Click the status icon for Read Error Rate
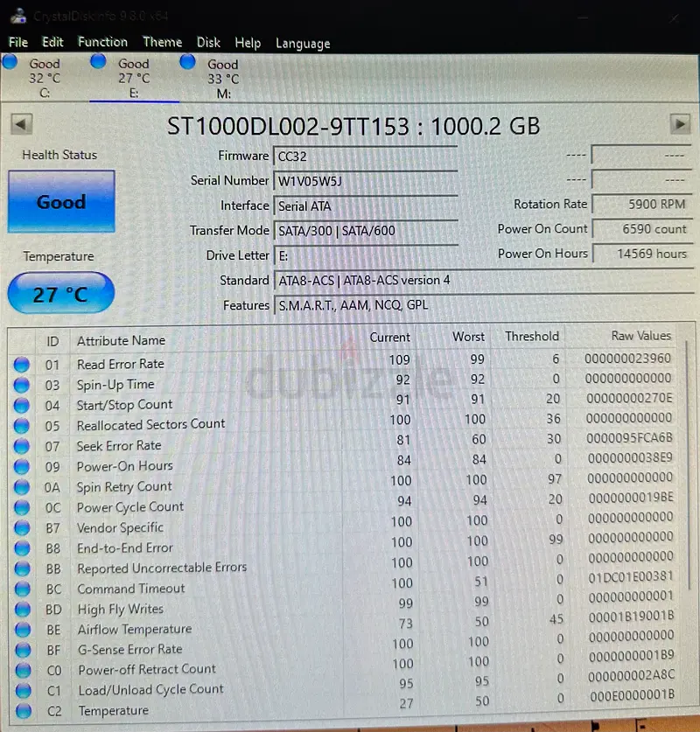This screenshot has width=700, height=732. coord(22,365)
